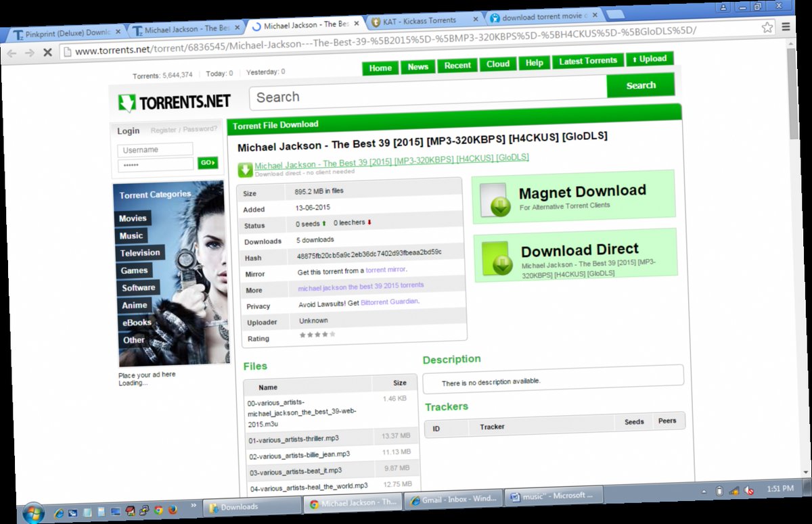Viewport: 812px width, 524px height.
Task: Open Gmail - Inbox taskbar window
Action: 453,500
